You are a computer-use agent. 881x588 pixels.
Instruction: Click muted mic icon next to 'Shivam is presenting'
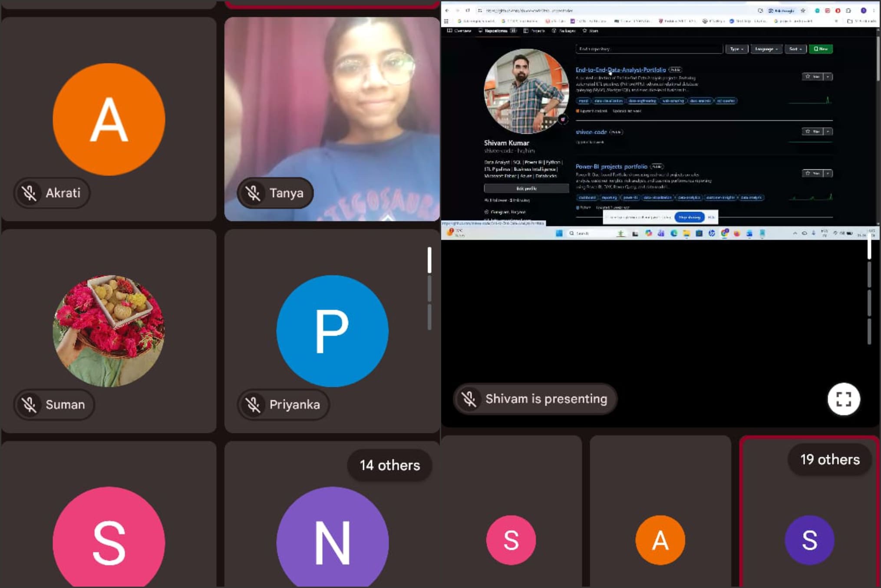pos(469,399)
